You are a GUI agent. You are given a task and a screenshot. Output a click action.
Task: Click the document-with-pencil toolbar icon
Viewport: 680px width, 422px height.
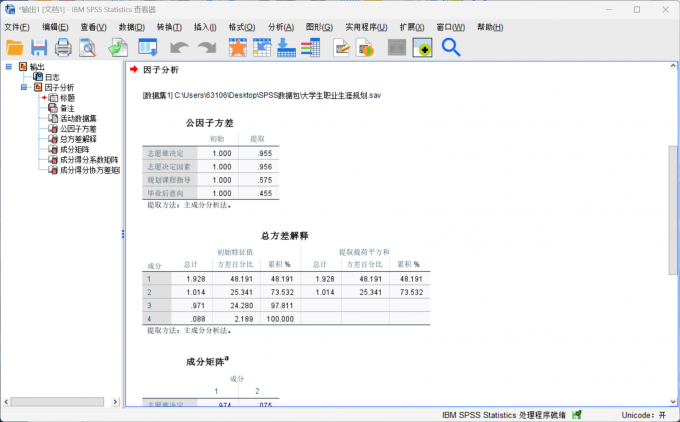[342, 48]
